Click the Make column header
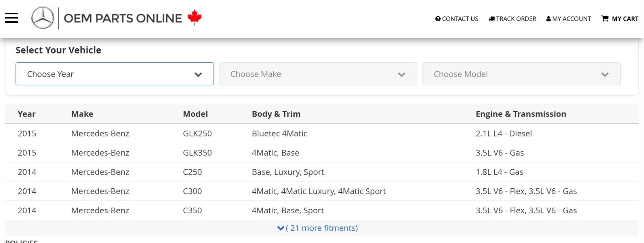This screenshot has height=243, width=644. (82, 114)
